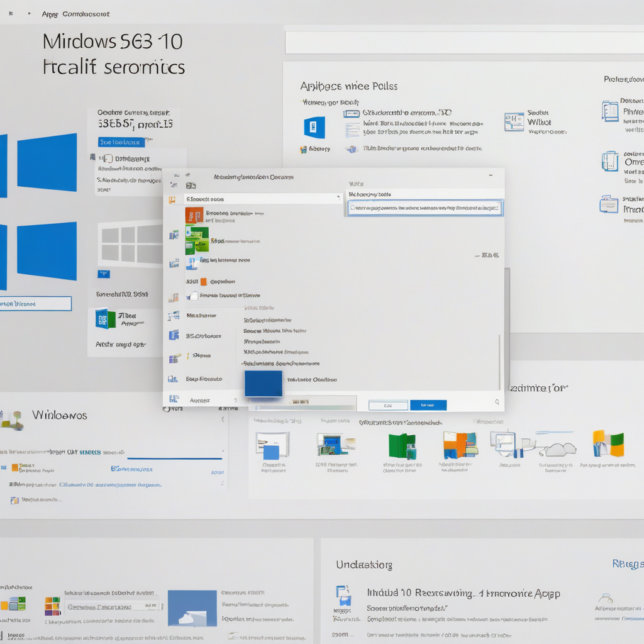644x644 pixels.
Task: Click the blue-outlined box below the Windows logo
Action: (x=35, y=304)
